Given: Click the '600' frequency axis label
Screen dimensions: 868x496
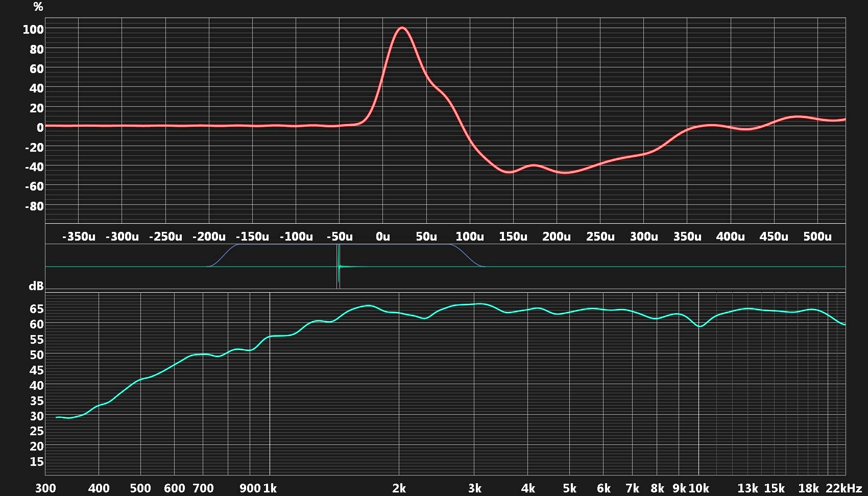Looking at the screenshot, I should (x=174, y=488).
